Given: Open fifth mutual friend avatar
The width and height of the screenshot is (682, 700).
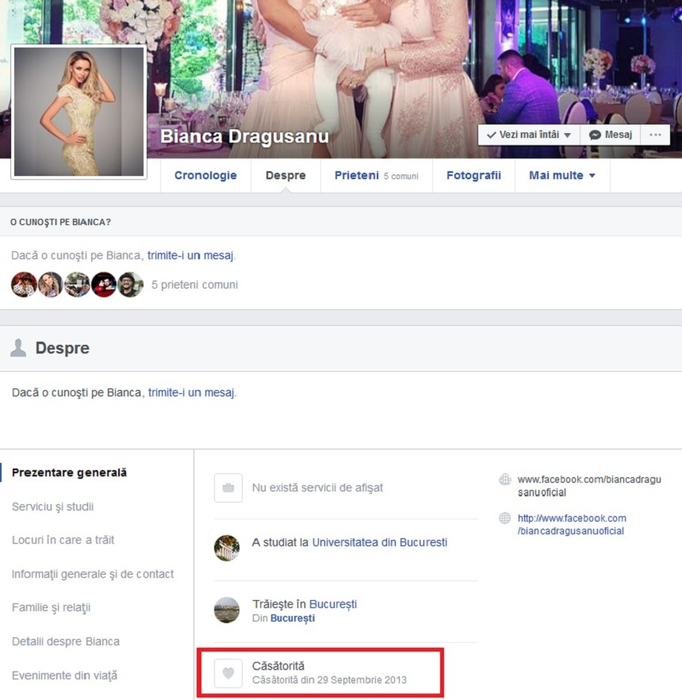Looking at the screenshot, I should pyautogui.click(x=131, y=284).
